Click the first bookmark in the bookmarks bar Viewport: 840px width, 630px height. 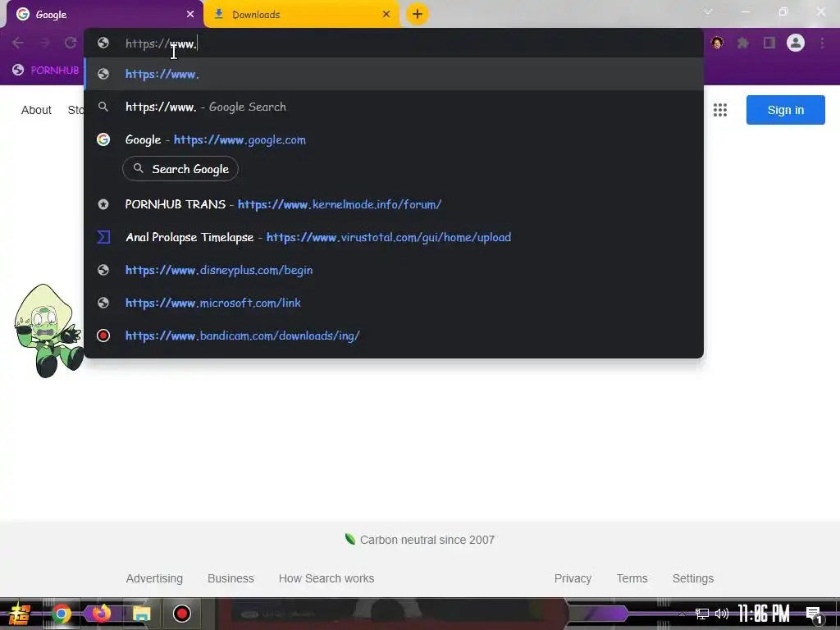46,70
